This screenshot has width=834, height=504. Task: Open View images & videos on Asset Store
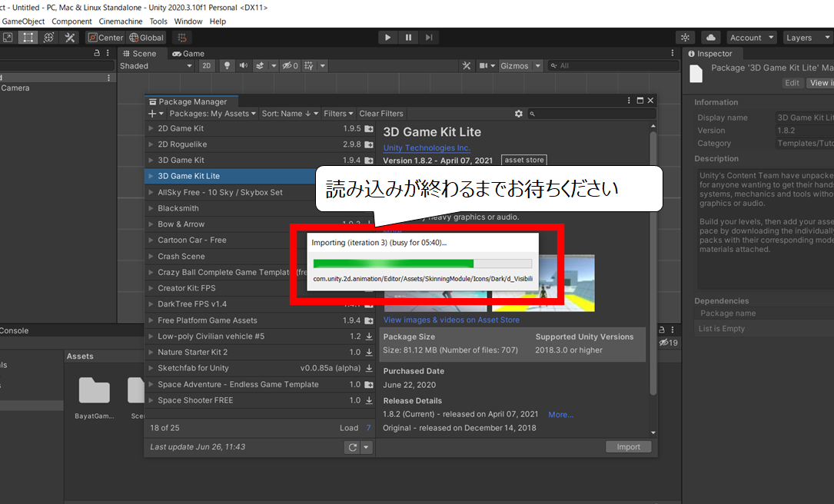click(x=451, y=320)
